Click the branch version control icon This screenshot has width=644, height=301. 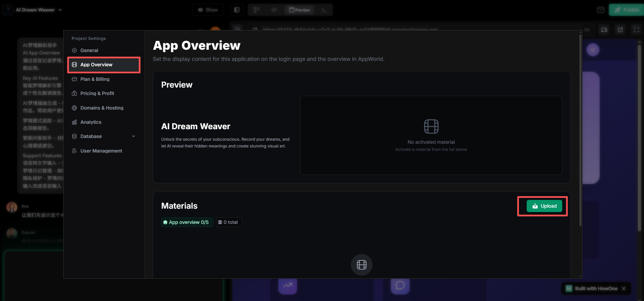tap(257, 10)
